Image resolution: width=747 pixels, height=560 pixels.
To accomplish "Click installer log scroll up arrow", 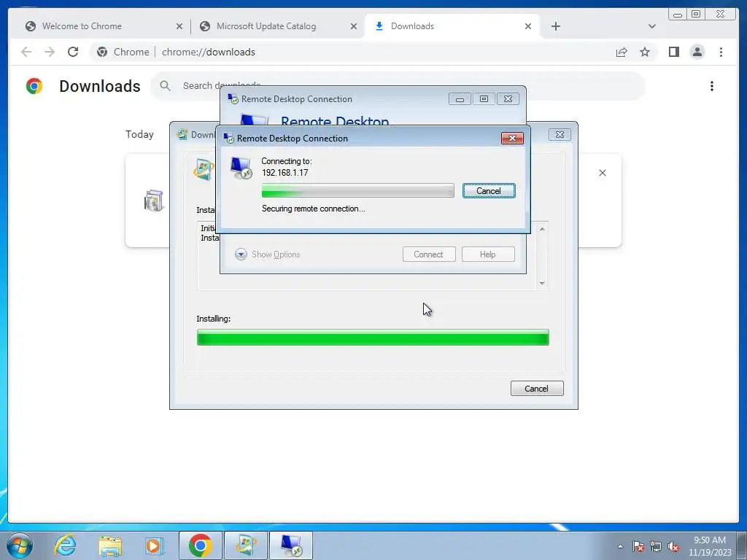I will pyautogui.click(x=542, y=229).
